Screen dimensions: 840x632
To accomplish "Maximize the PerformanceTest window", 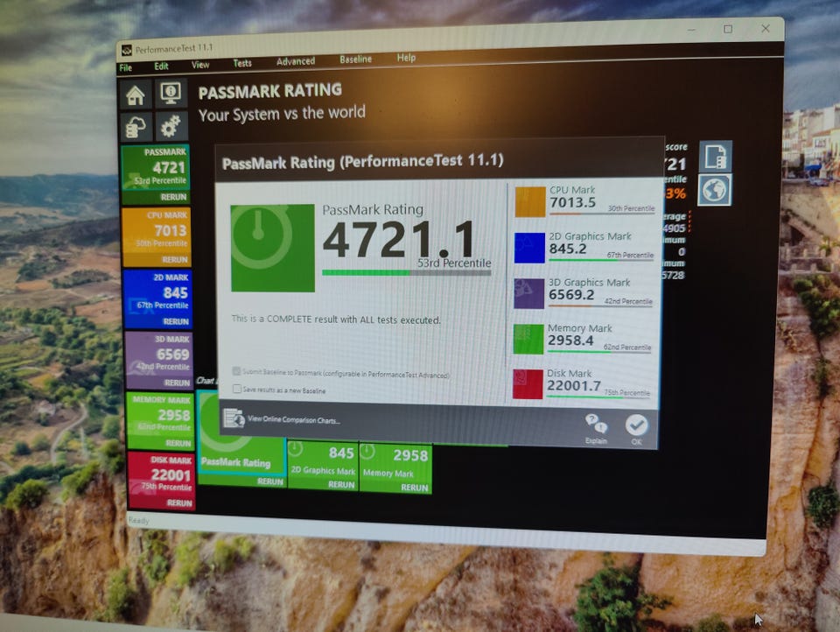I will tap(727, 29).
